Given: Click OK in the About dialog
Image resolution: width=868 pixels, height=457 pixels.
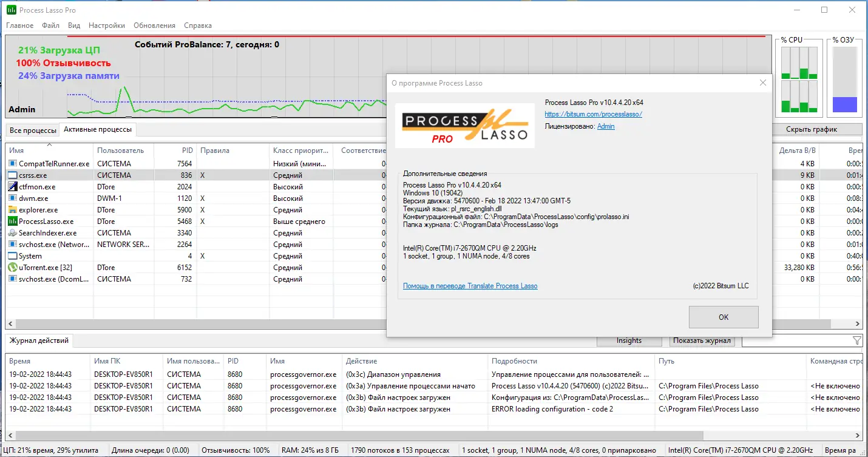Looking at the screenshot, I should click(x=724, y=317).
